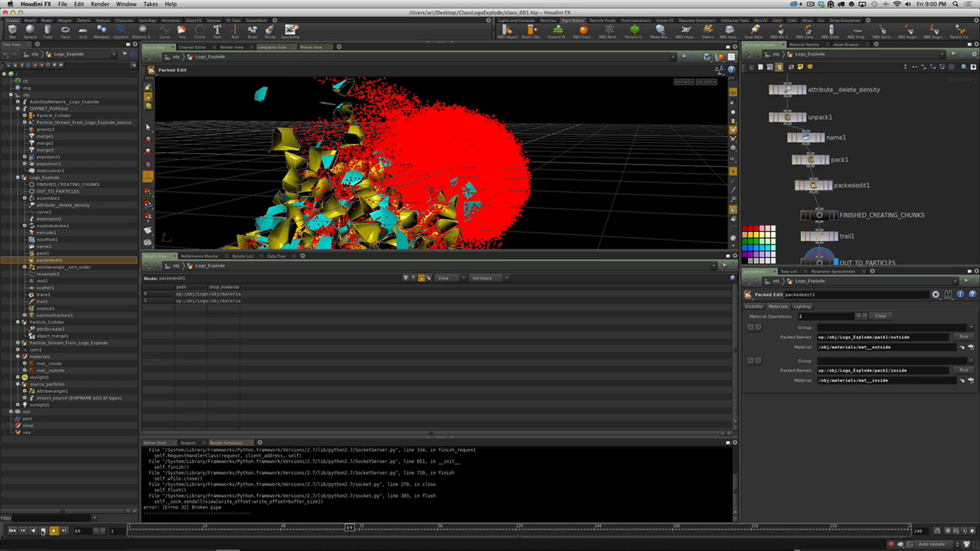Image resolution: width=980 pixels, height=551 pixels.
Task: Open the Takes menu
Action: point(150,4)
